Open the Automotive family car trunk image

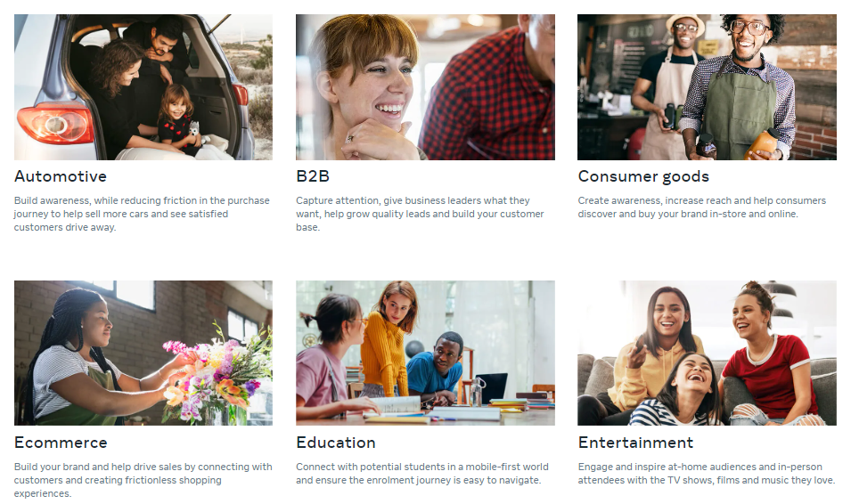coord(143,86)
